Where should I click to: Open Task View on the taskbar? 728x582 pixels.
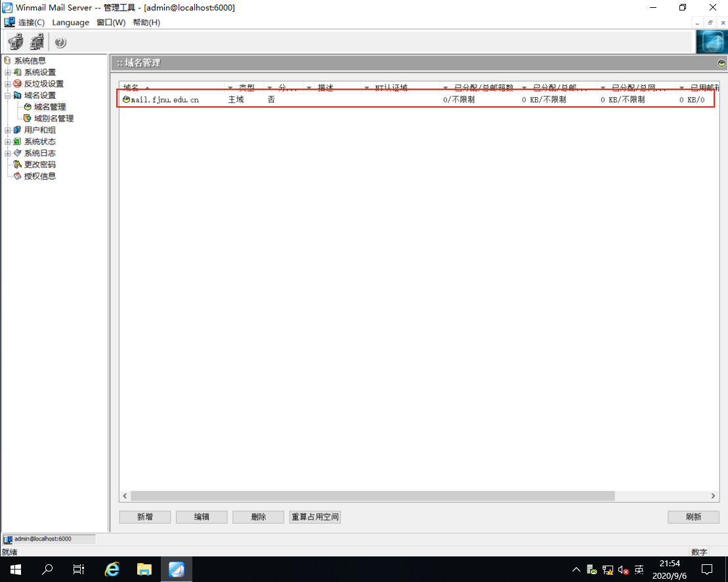tap(79, 569)
